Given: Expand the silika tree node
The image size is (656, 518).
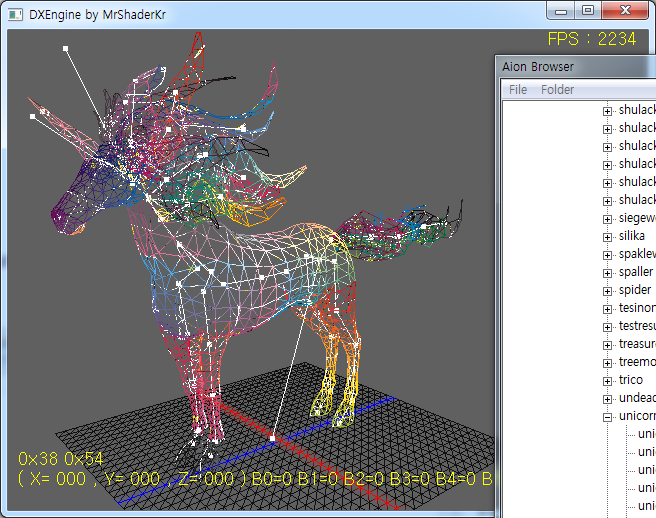Looking at the screenshot, I should [x=607, y=237].
